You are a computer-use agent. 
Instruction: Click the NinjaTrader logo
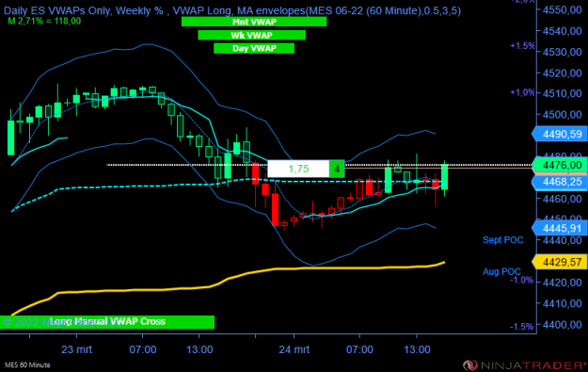pos(525,364)
